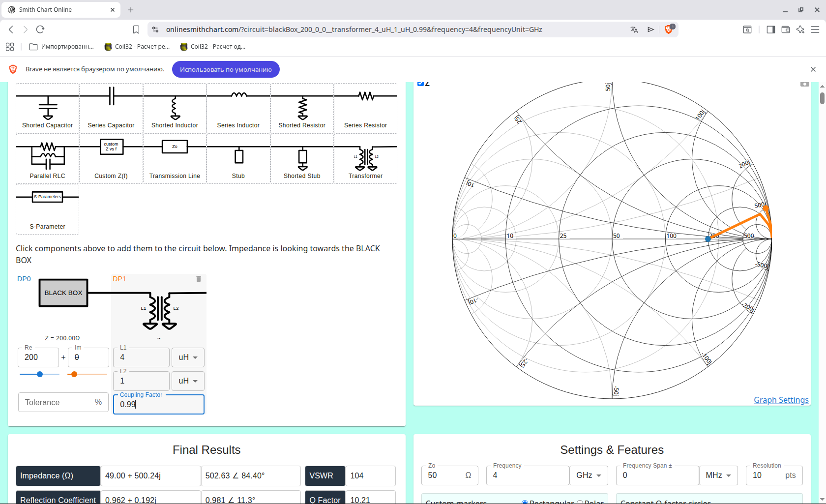
Task: Click Использовать по умолчанию button
Action: click(x=226, y=69)
